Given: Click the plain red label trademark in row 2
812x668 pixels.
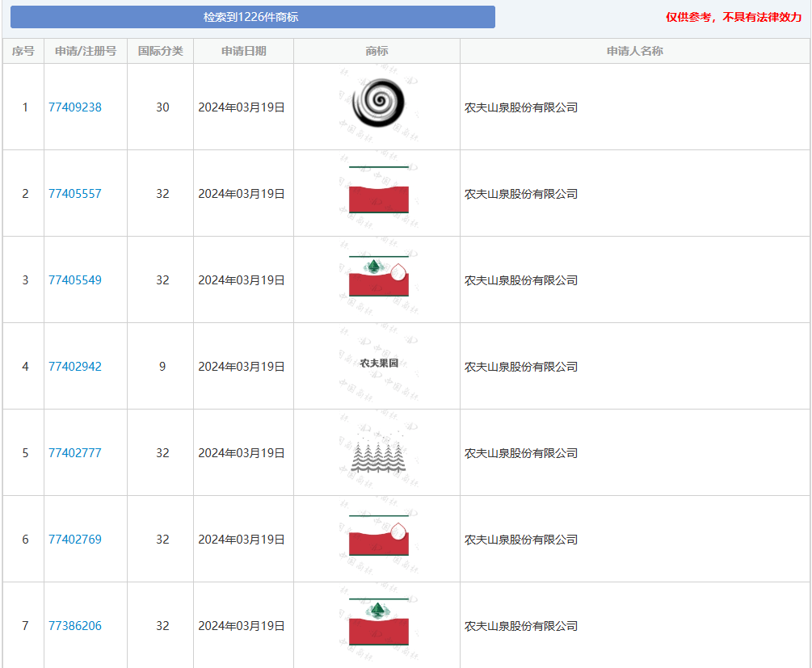Looking at the screenshot, I should [x=378, y=194].
